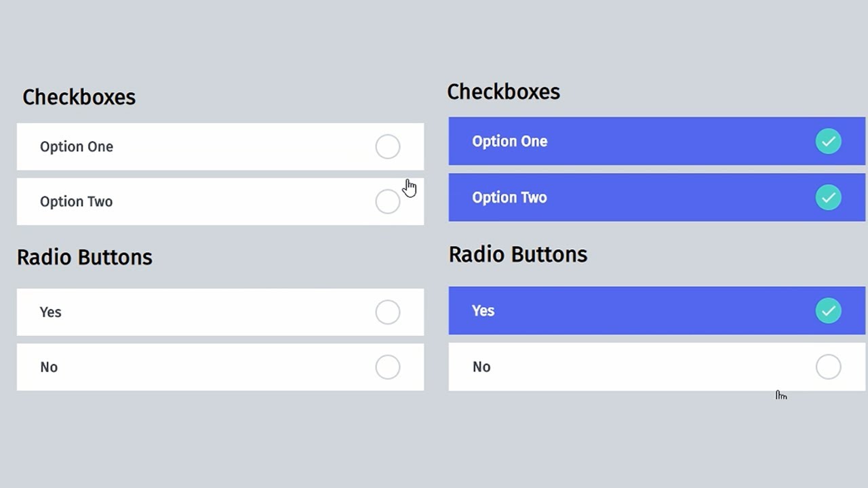Select the empty radio circle in the left No row
This screenshot has width=868, height=488.
tap(388, 367)
